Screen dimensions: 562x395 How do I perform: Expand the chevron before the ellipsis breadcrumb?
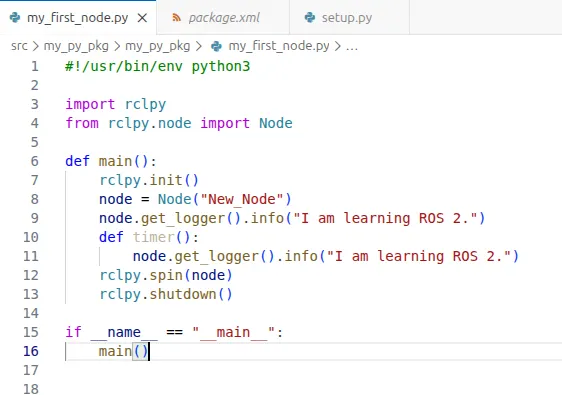(x=338, y=46)
